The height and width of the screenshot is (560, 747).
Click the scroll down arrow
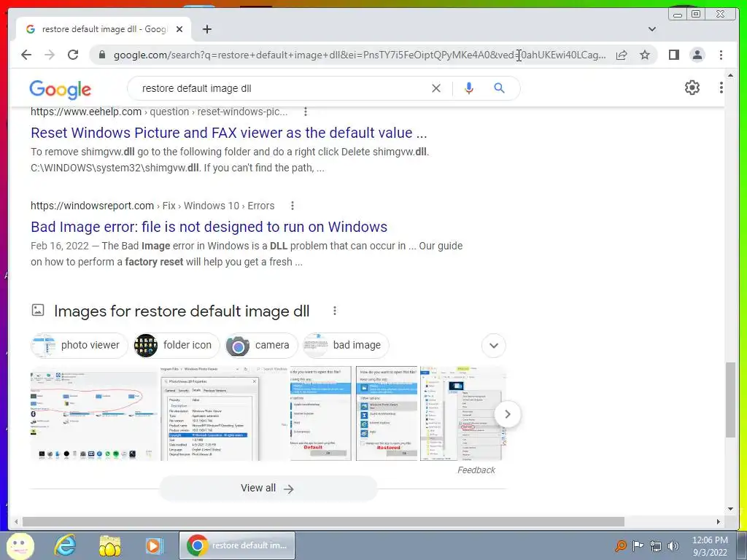[730, 509]
